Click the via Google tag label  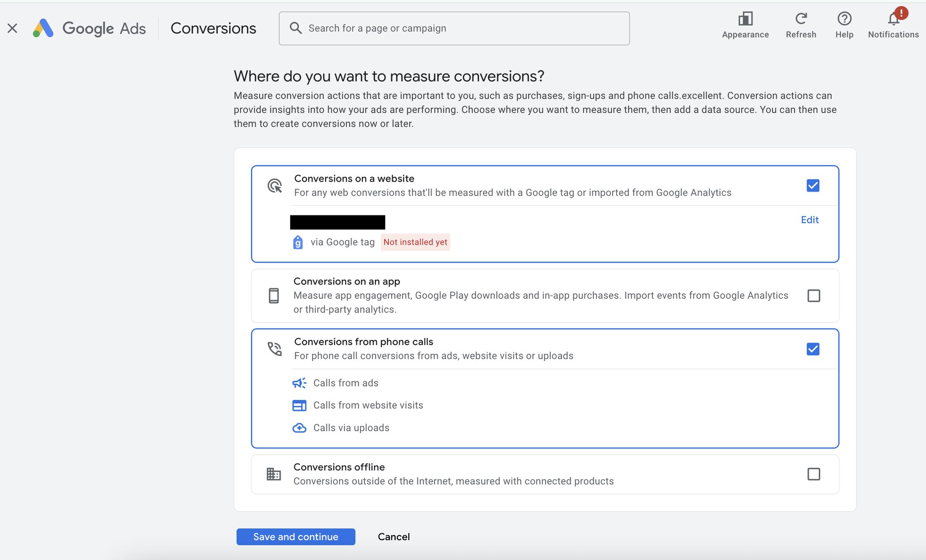click(343, 242)
